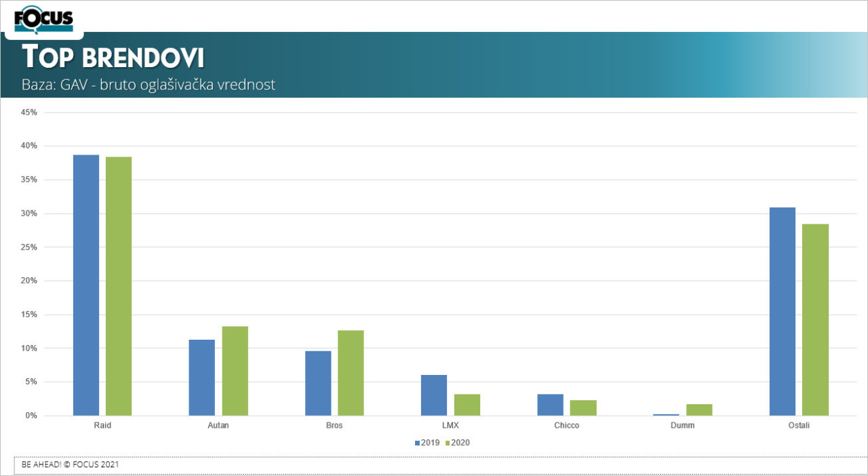Select the green 2020 Chicco bar
The width and height of the screenshot is (868, 476).
(583, 408)
